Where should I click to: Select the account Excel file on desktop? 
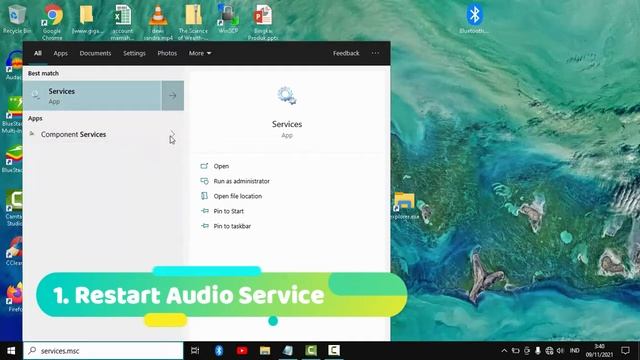tap(122, 21)
